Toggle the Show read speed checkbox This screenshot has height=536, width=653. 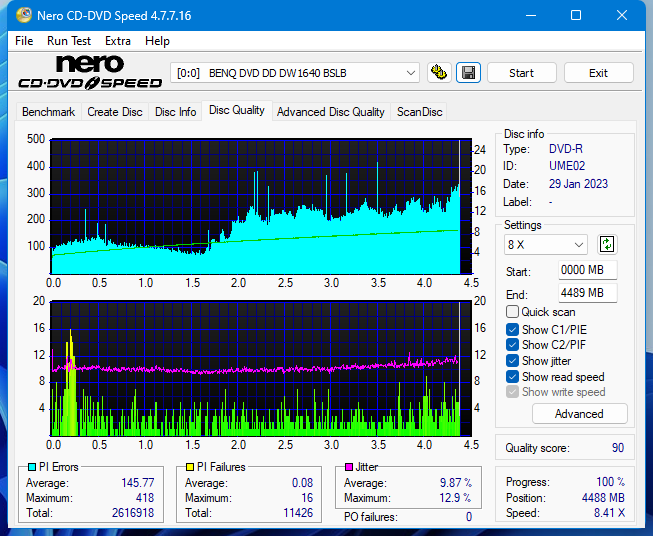[x=512, y=376]
